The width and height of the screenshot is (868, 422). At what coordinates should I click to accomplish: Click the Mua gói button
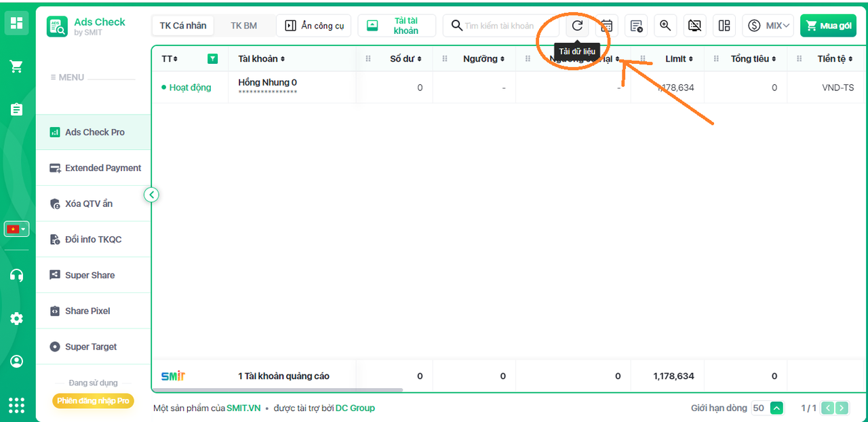[x=828, y=26]
